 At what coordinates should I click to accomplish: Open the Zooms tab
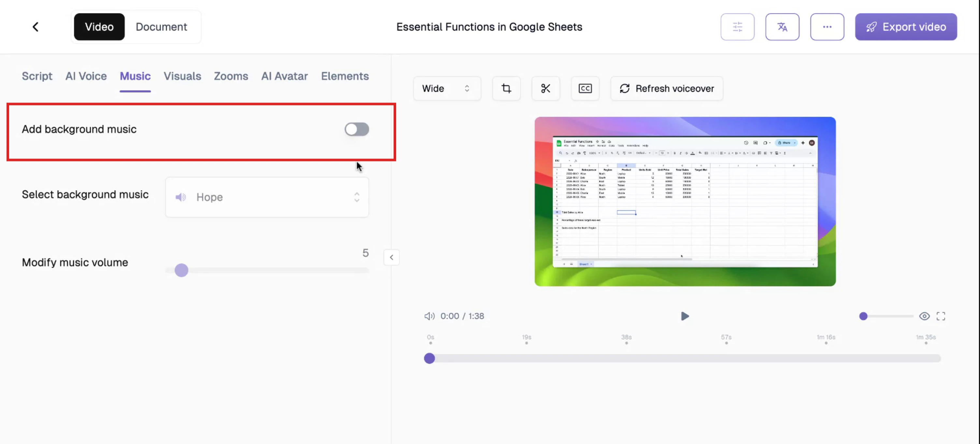click(x=231, y=76)
